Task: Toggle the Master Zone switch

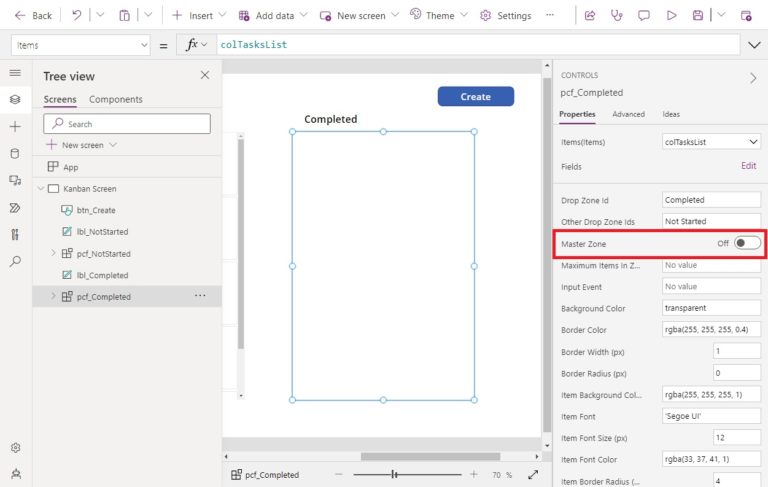Action: (x=746, y=243)
